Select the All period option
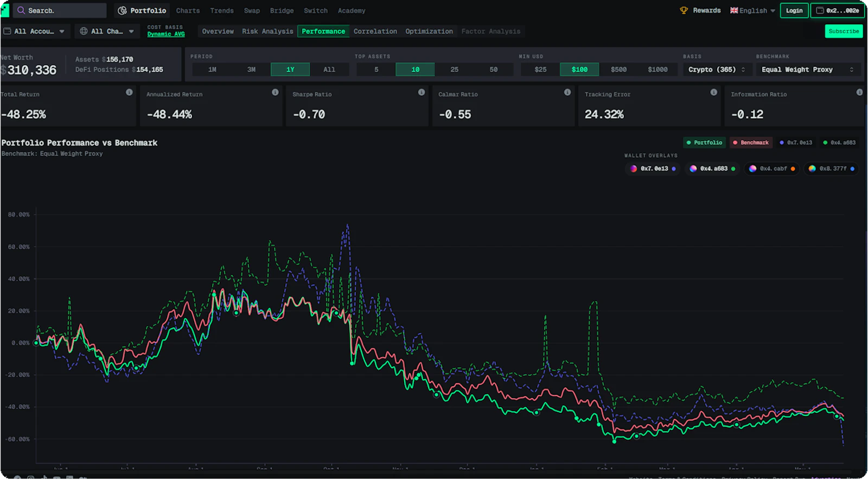This screenshot has height=480, width=868. click(x=329, y=69)
